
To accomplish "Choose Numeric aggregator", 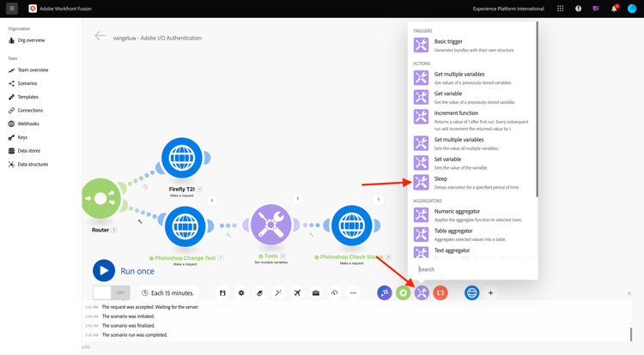I will [472, 215].
